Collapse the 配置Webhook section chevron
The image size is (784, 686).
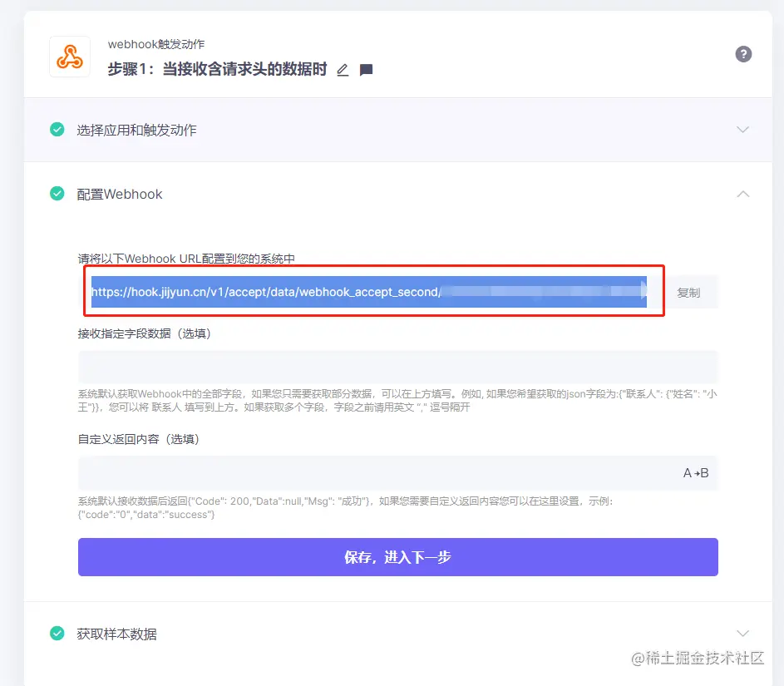743,194
